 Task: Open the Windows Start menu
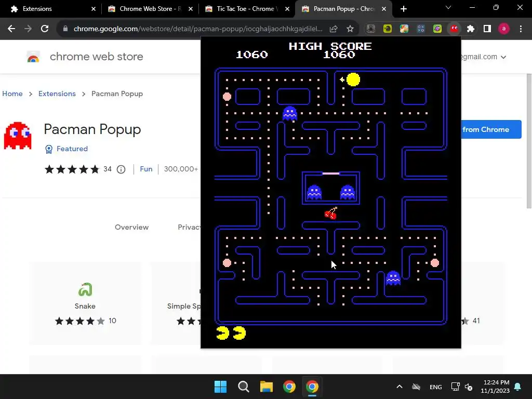click(220, 387)
